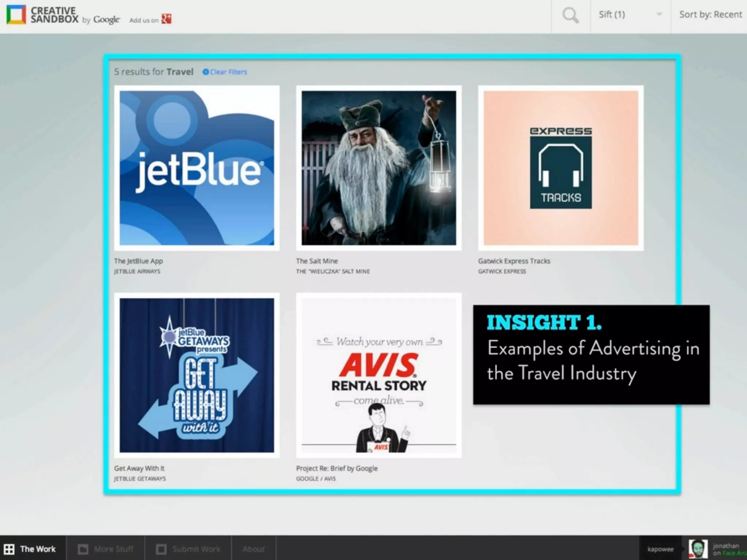This screenshot has height=560, width=747.
Task: Click the Submit Work square icon
Action: (x=161, y=549)
